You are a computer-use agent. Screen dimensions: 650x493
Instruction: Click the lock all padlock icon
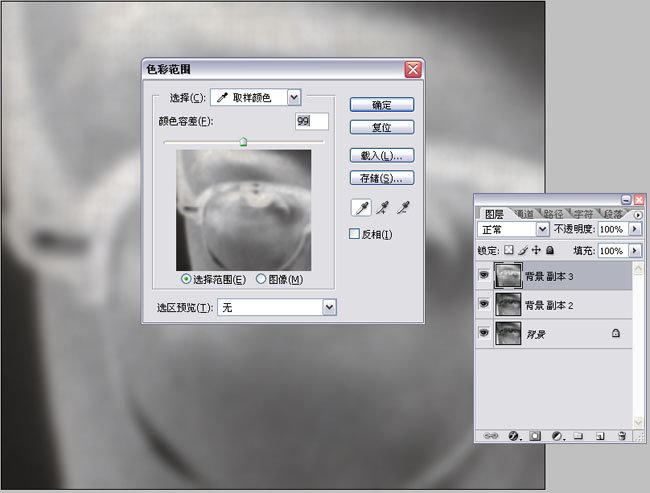point(550,250)
